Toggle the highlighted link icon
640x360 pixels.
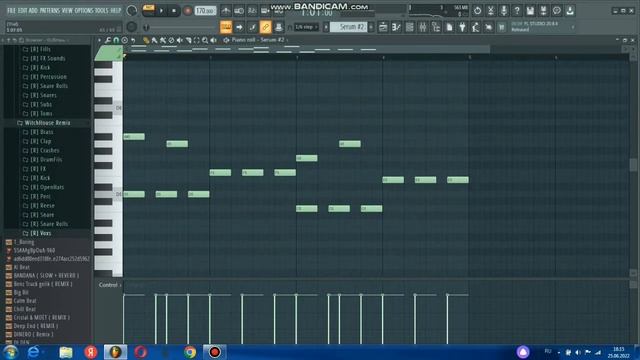click(x=265, y=27)
